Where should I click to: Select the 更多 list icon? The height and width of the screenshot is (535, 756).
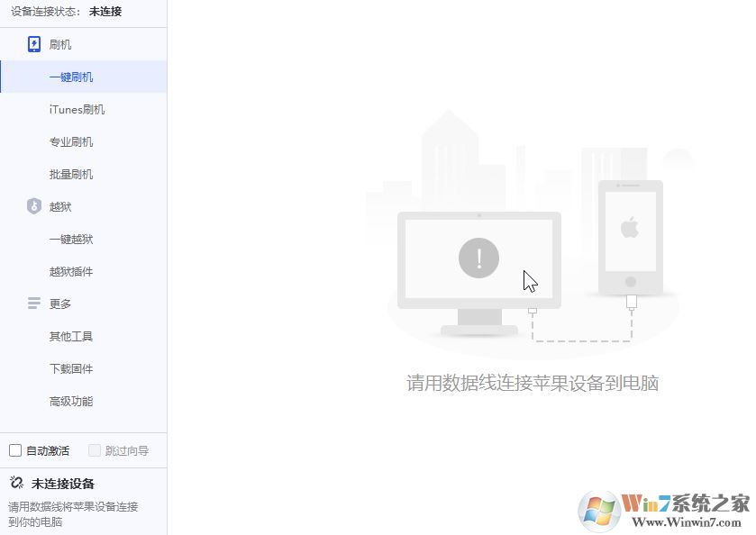(x=33, y=304)
